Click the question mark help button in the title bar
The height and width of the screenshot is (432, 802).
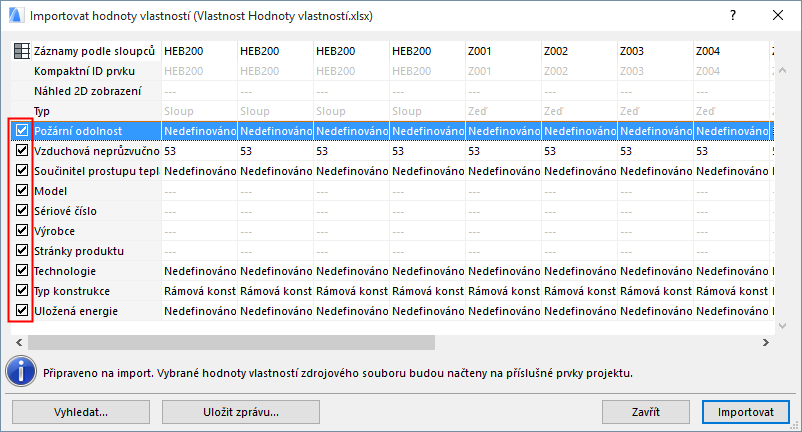(733, 15)
